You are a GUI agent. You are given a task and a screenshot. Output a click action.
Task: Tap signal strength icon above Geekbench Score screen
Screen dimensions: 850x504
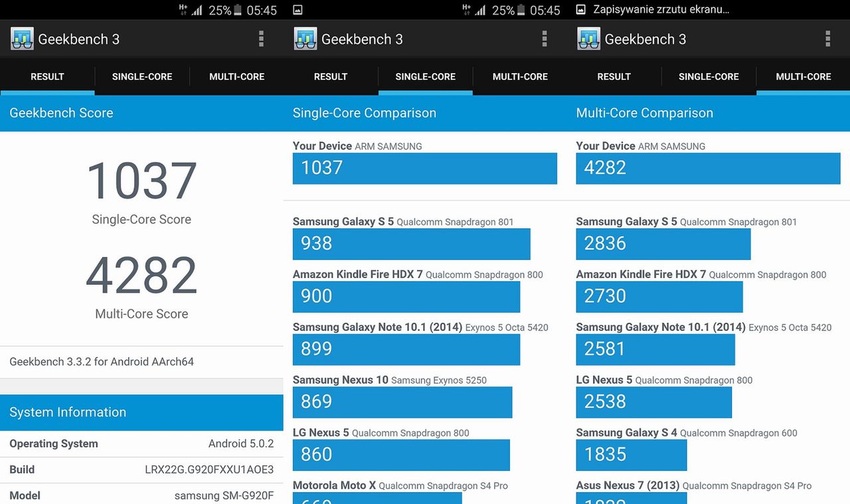pyautogui.click(x=197, y=10)
